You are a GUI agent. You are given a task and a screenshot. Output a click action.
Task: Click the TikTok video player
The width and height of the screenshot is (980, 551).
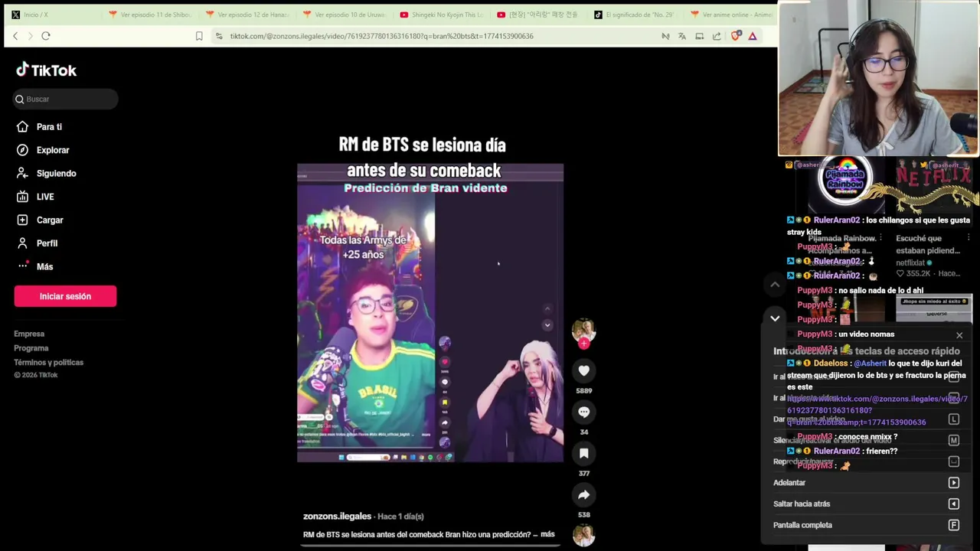[x=430, y=313]
